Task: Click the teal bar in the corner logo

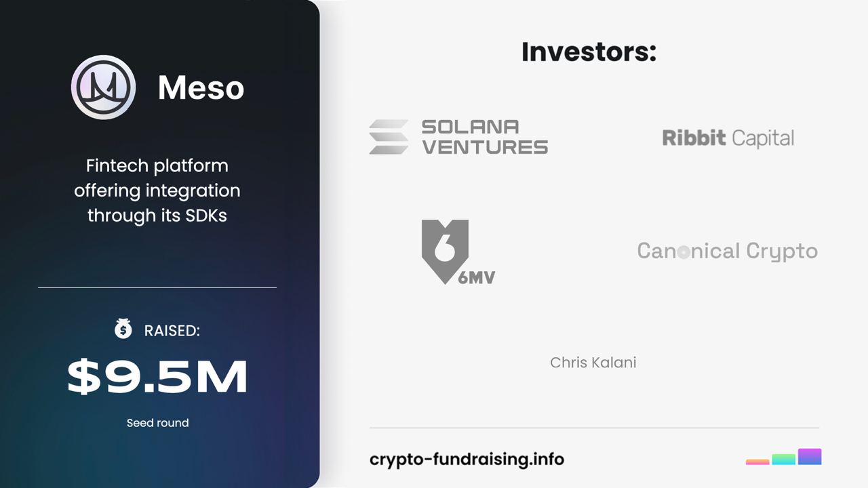Action: coord(783,459)
